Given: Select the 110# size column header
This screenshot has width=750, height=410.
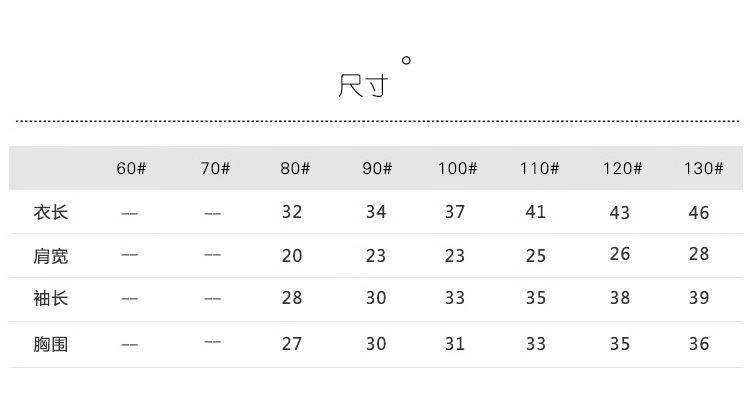Looking at the screenshot, I should [538, 168].
